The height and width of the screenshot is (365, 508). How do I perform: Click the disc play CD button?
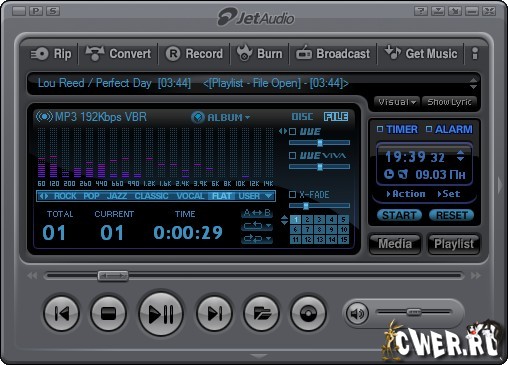(x=308, y=313)
